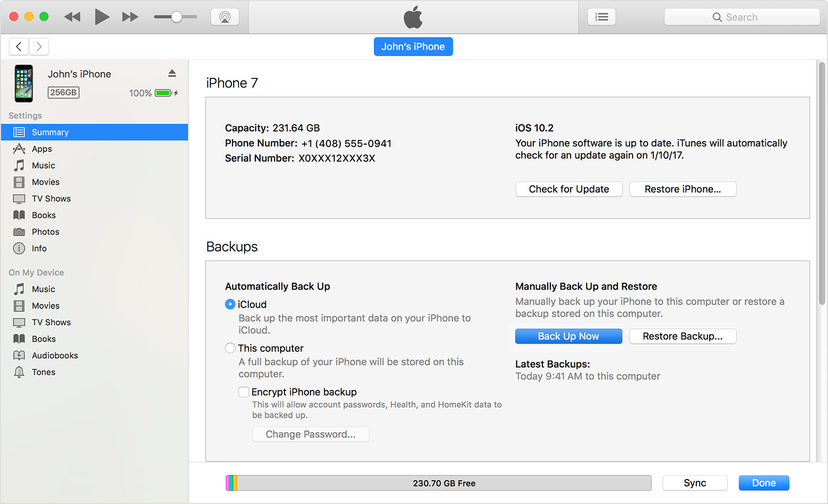
Task: Open Photos in the sidebar
Action: tap(94, 232)
